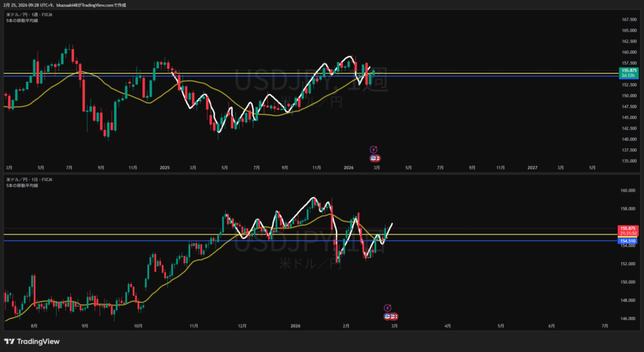This screenshot has height=352, width=644.
Task: Click the 2027 label on weekly time axis
Action: pos(532,168)
